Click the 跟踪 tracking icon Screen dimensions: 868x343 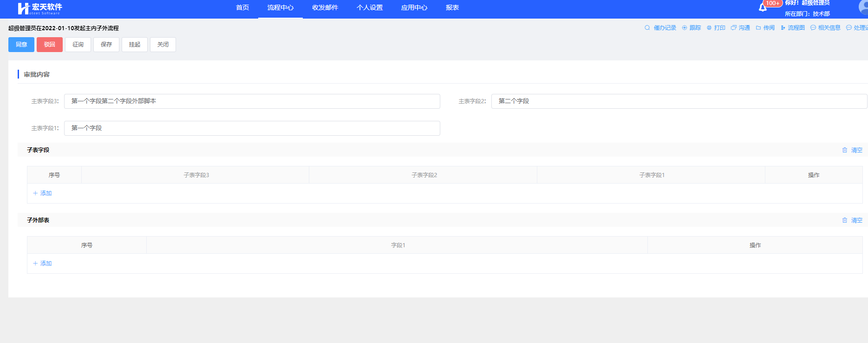685,28
